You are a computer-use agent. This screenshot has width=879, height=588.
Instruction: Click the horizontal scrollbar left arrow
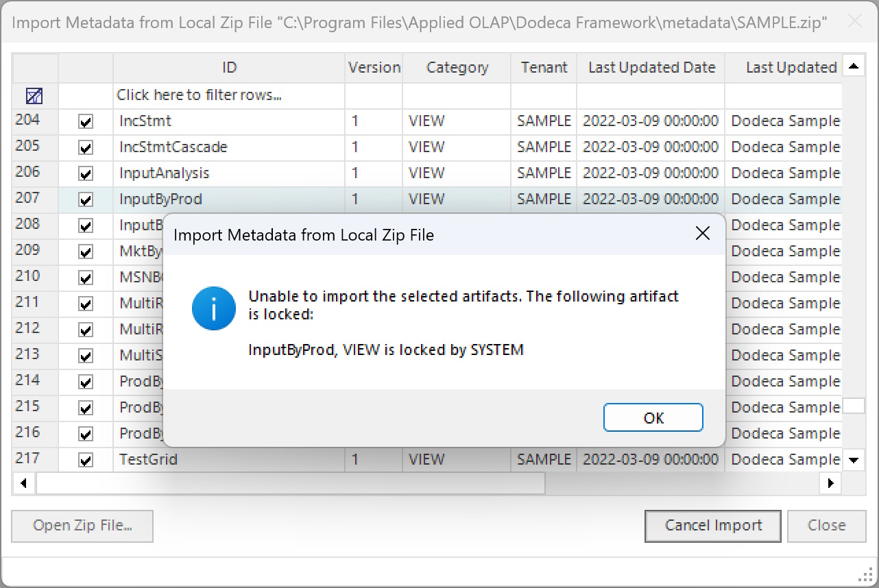click(23, 483)
